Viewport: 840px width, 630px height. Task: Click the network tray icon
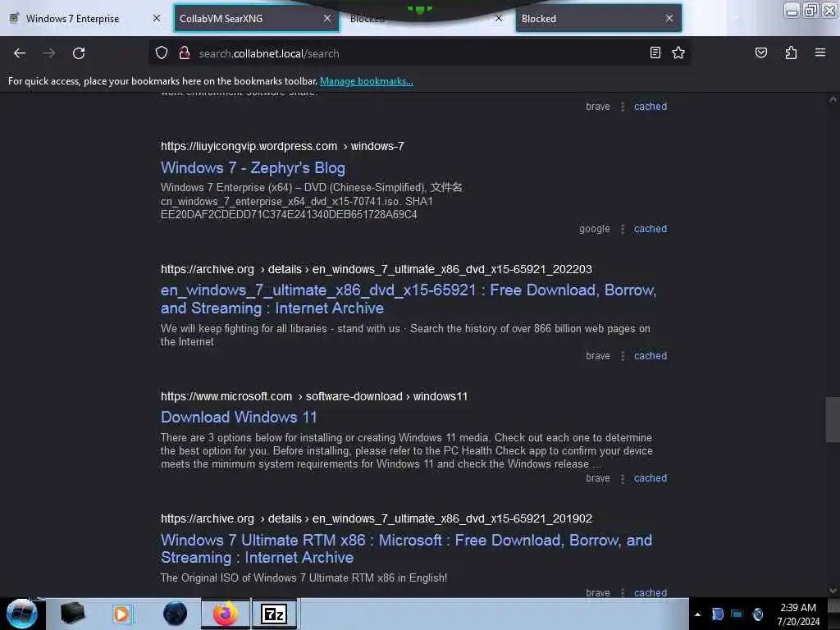(737, 614)
